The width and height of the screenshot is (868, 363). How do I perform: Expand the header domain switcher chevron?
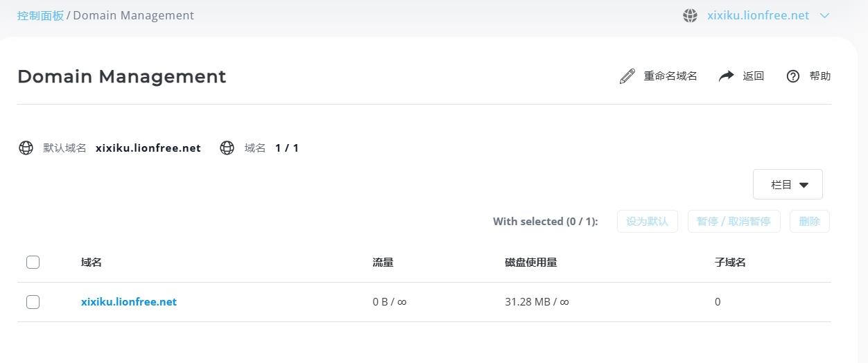coord(824,16)
